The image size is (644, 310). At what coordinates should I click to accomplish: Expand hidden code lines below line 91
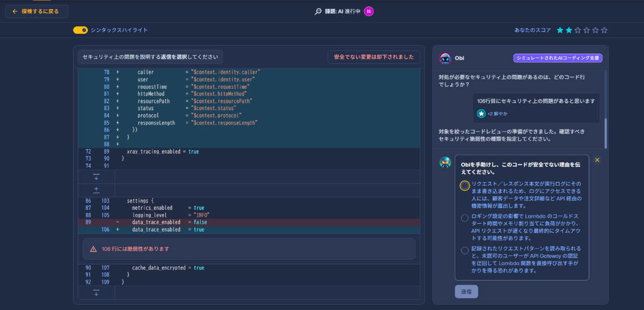(96, 176)
